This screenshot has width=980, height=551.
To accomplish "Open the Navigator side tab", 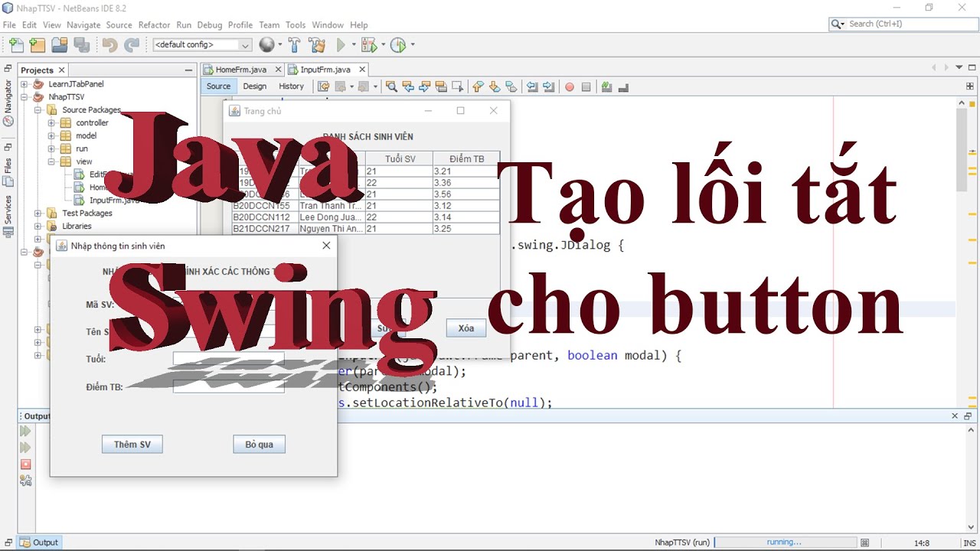I will click(8, 102).
